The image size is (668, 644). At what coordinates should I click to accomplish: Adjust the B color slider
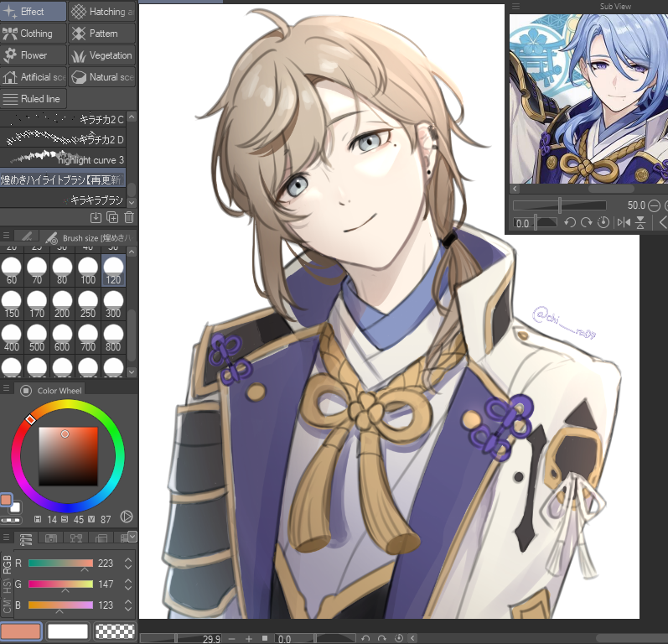coord(60,605)
